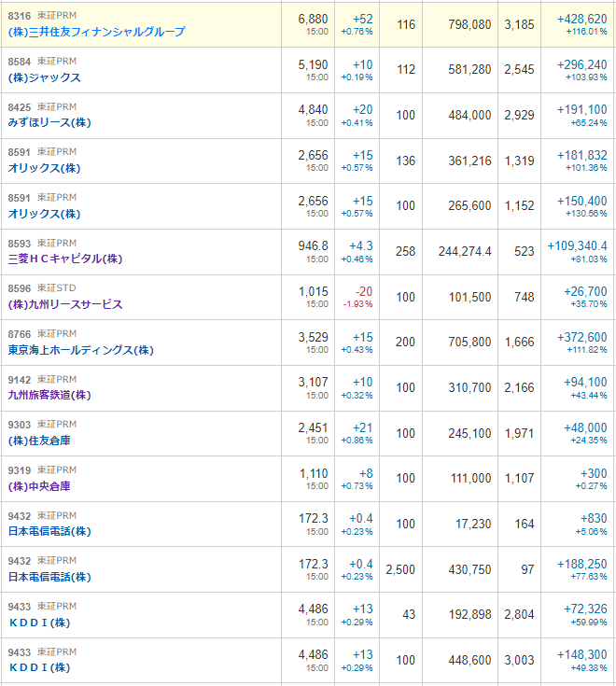Select acquisition price 3,003
This screenshot has height=686, width=616.
tap(519, 660)
